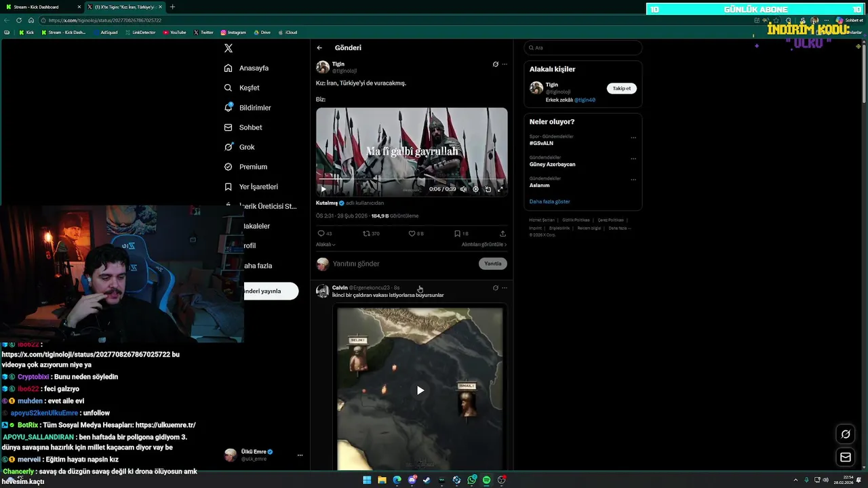868x488 pixels.
Task: Open Ülkü Emre account menu dots
Action: 300,455
